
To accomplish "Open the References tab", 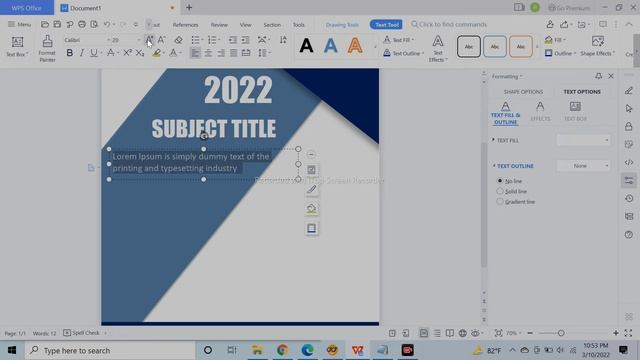I will pyautogui.click(x=185, y=25).
